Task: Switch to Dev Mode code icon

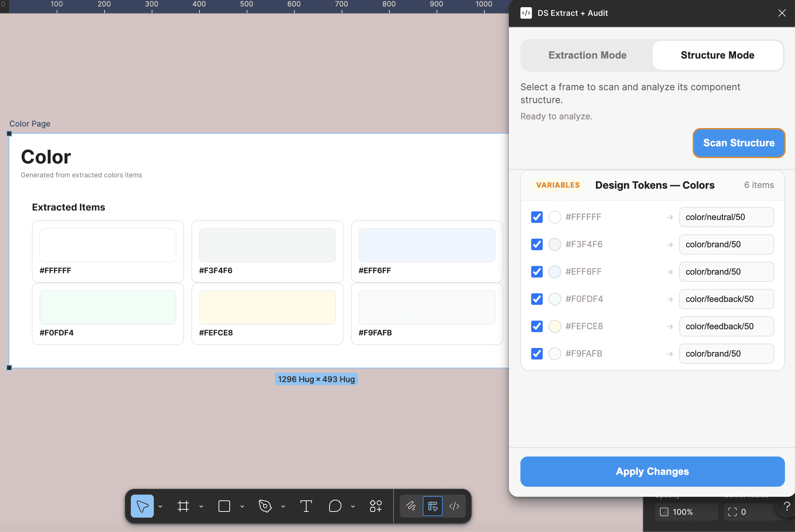Action: coord(454,506)
